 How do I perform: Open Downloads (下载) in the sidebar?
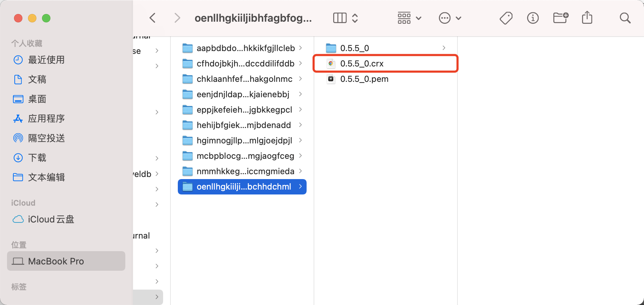(x=37, y=158)
